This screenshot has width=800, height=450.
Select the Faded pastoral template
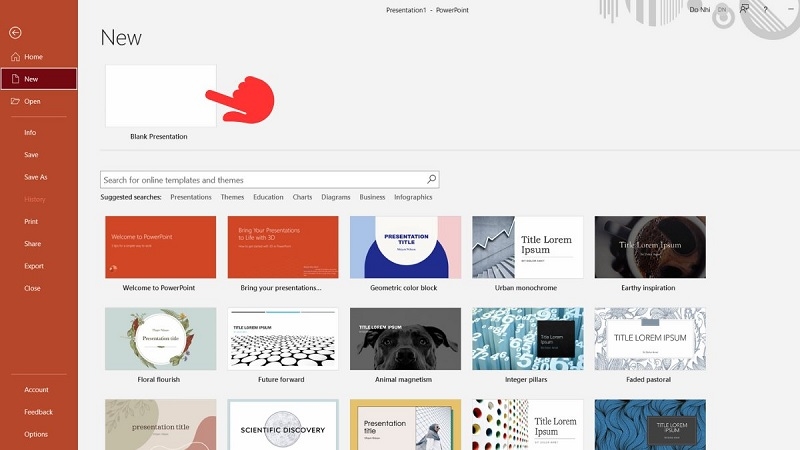tap(651, 339)
